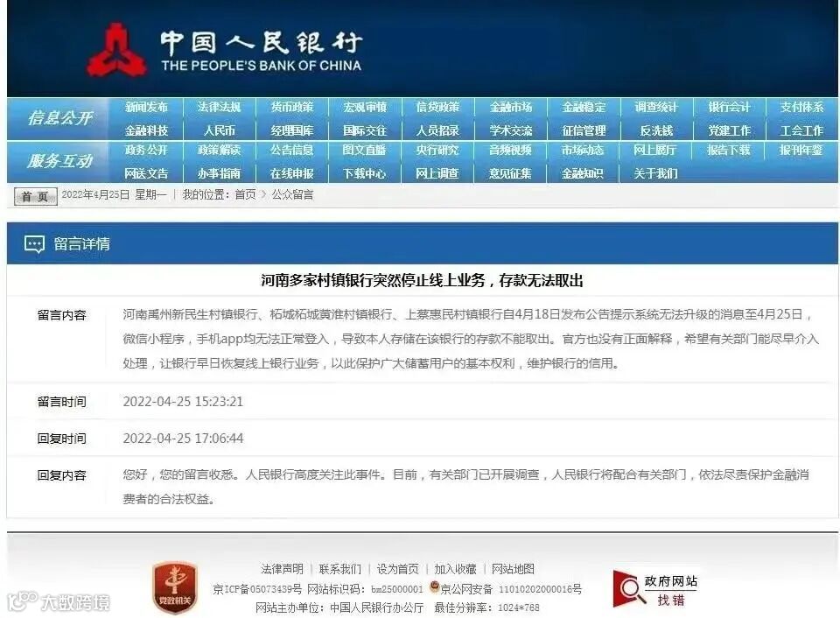This screenshot has width=840, height=618.
Task: Click the 党政机关 red badge icon
Action: (x=175, y=587)
